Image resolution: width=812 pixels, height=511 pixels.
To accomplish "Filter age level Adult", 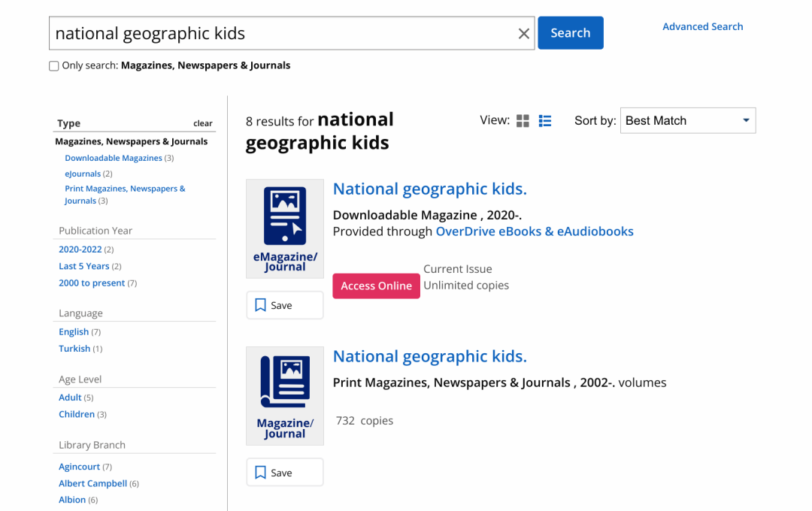I will 70,398.
